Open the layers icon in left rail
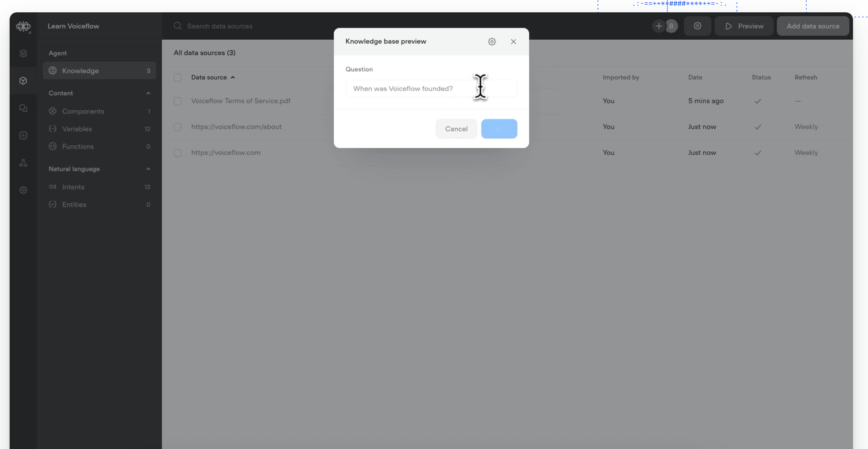This screenshot has width=868, height=449. tap(23, 53)
